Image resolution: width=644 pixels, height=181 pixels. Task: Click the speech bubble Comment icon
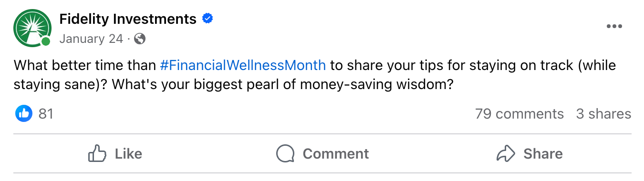(285, 153)
